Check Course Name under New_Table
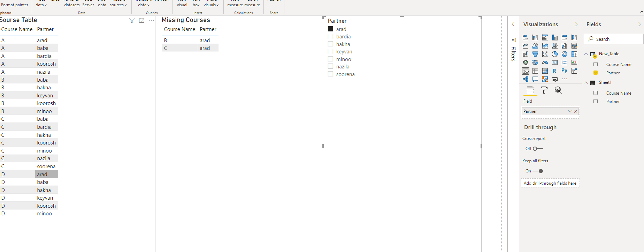The image size is (644, 252). click(596, 64)
